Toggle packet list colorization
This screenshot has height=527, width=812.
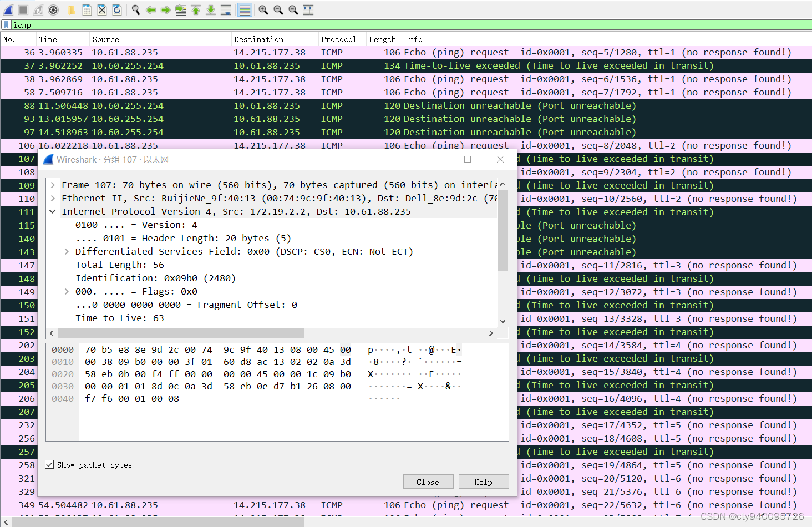pos(245,9)
